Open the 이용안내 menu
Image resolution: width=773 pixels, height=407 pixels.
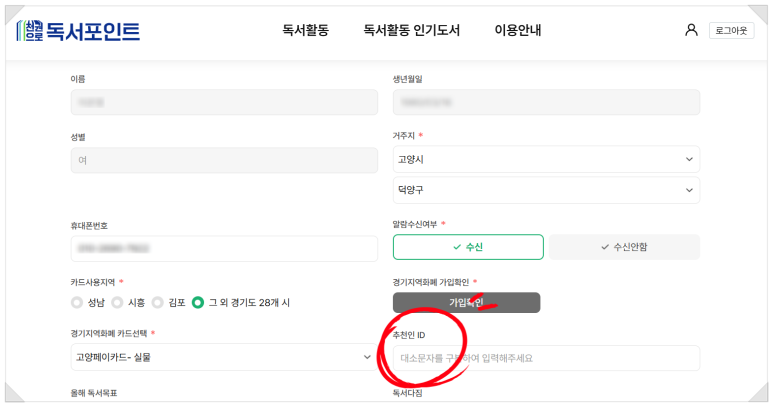click(x=518, y=30)
